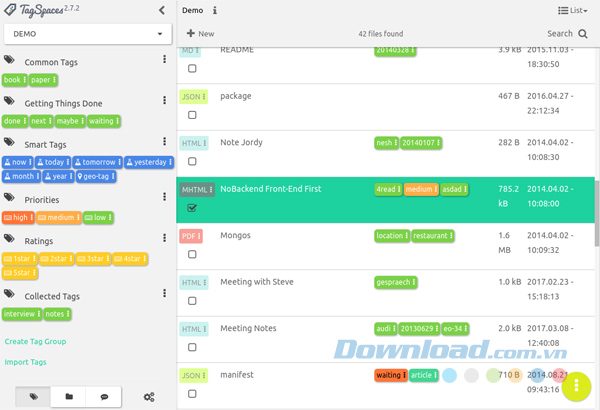Tick the checkbox for package file
Viewport: 600px width, 410px height.
[x=192, y=115]
